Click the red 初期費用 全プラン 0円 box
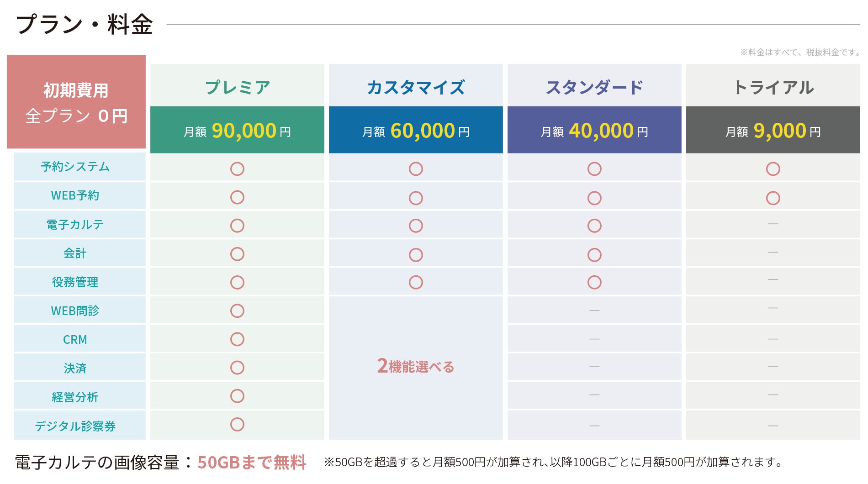Image resolution: width=868 pixels, height=484 pixels. coord(76,102)
